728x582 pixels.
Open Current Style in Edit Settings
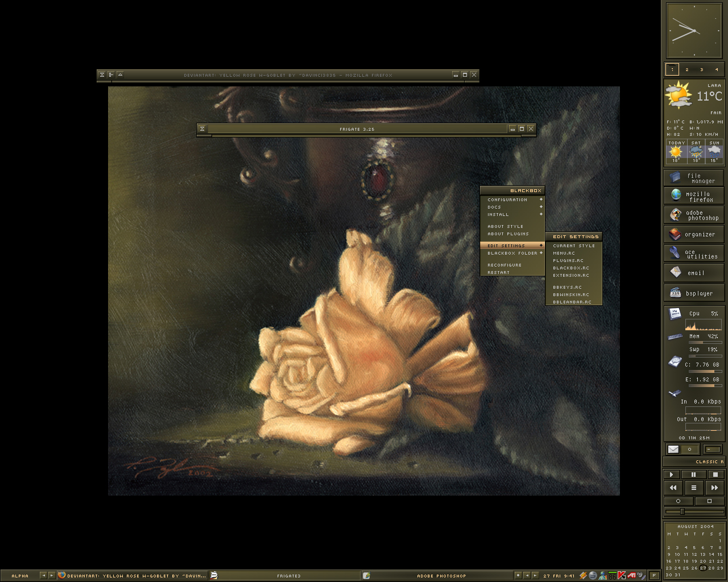[x=574, y=246]
